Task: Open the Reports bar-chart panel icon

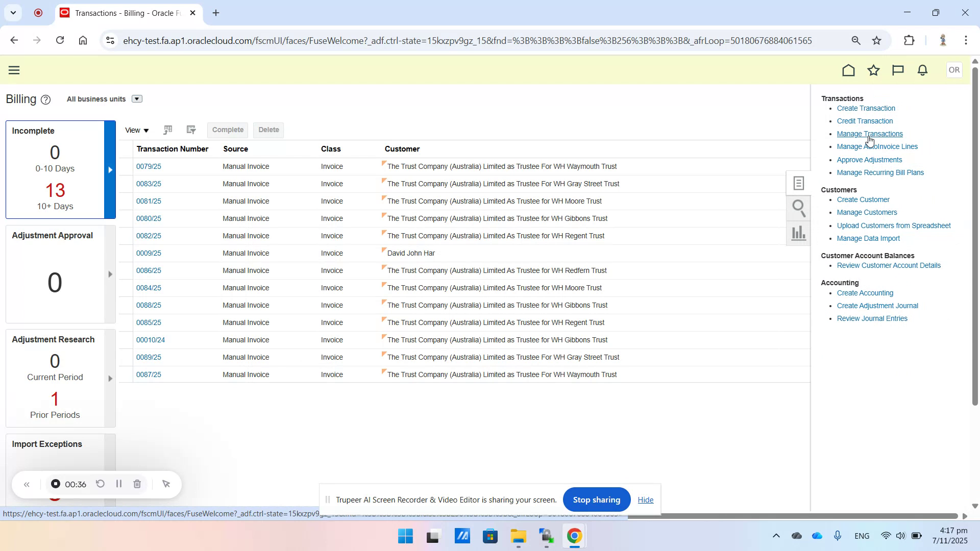Action: (798, 233)
